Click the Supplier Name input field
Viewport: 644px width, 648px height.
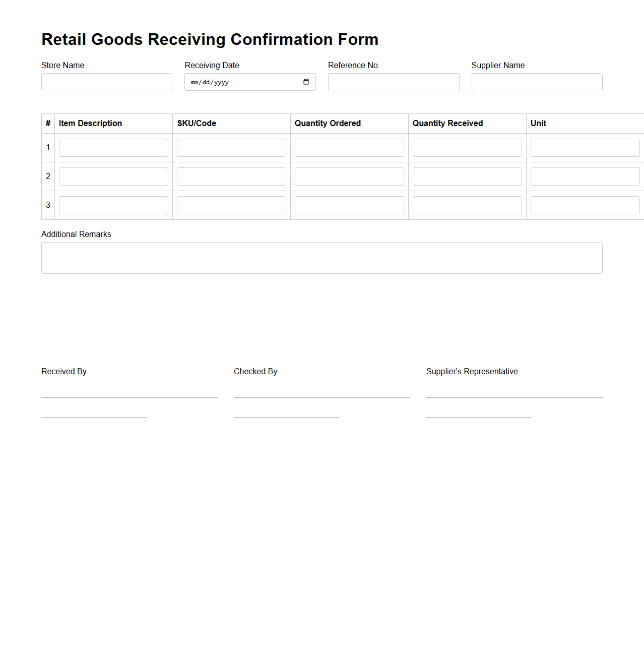coord(536,82)
